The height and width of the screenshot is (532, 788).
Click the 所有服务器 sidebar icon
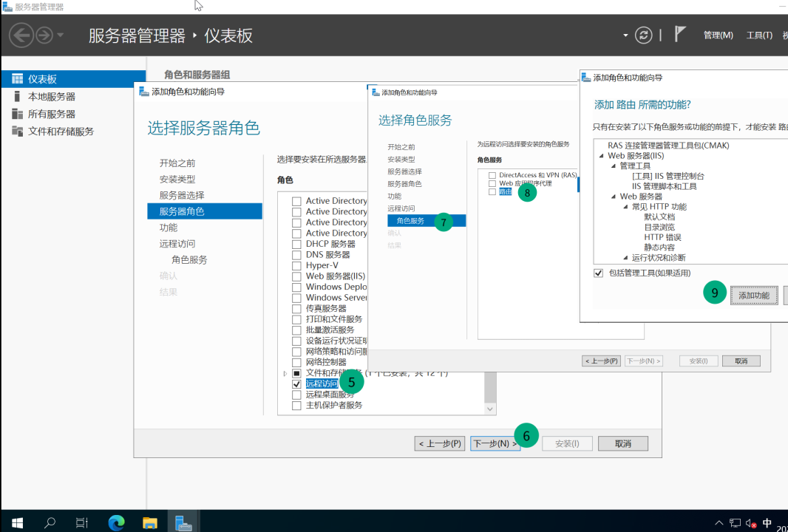17,114
